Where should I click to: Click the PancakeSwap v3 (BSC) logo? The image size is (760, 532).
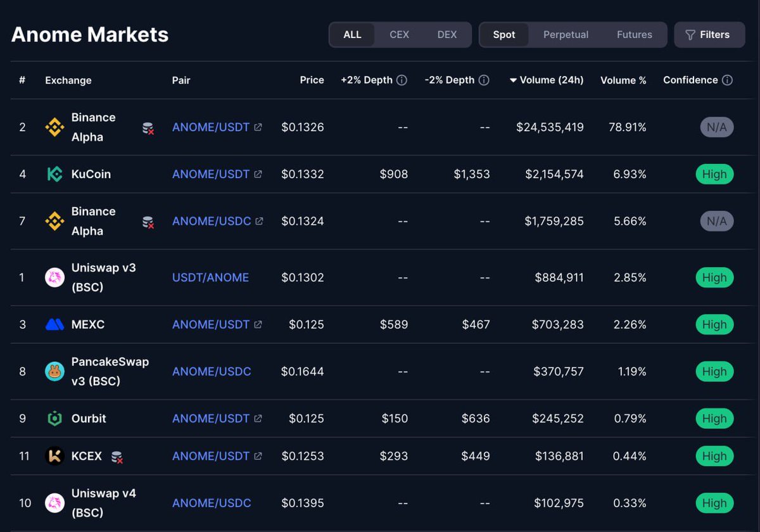[x=54, y=371]
